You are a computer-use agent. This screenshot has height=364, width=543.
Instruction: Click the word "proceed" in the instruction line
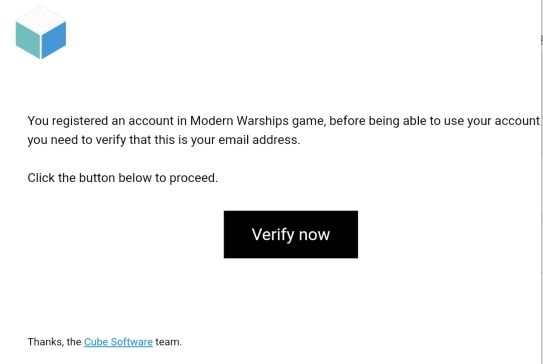click(193, 178)
